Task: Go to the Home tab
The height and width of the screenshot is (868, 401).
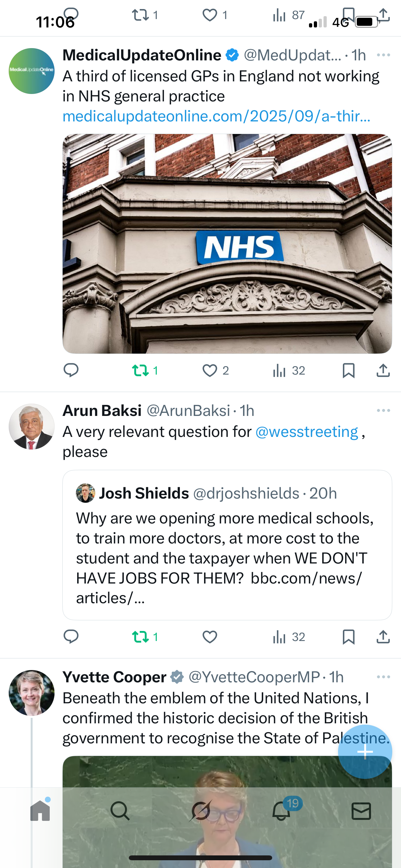Action: coord(40,811)
